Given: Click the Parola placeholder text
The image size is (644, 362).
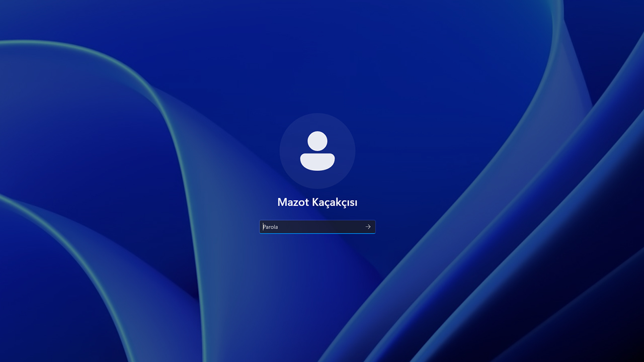Looking at the screenshot, I should [x=271, y=227].
